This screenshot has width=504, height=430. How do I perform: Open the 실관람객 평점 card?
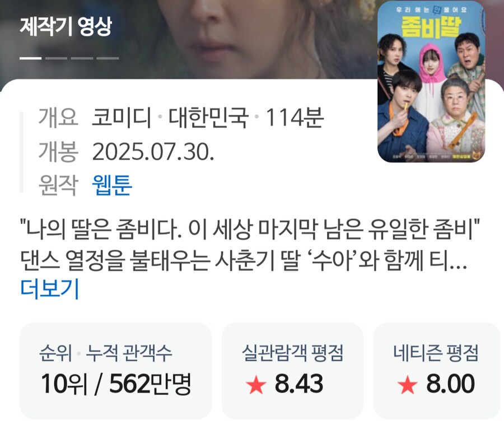[x=292, y=371]
